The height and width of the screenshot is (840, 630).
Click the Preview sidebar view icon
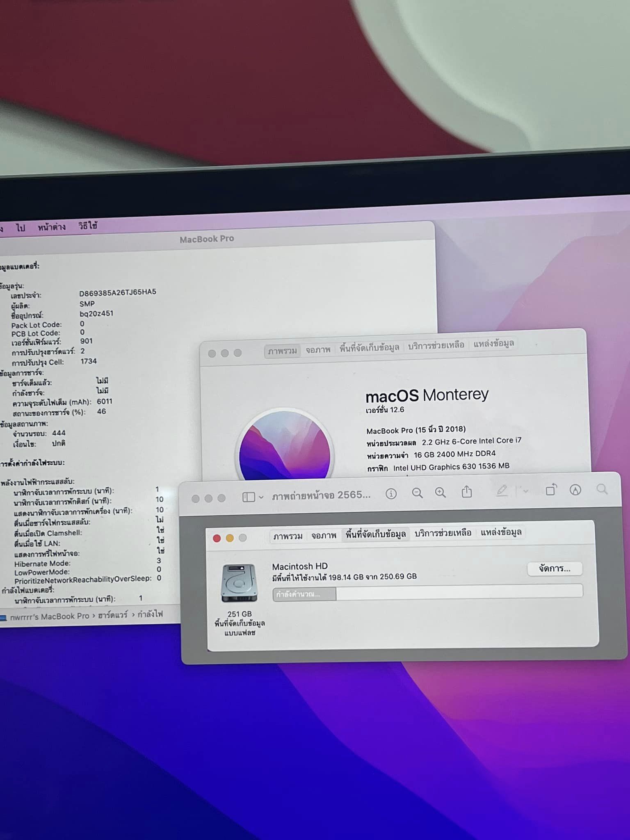[249, 497]
